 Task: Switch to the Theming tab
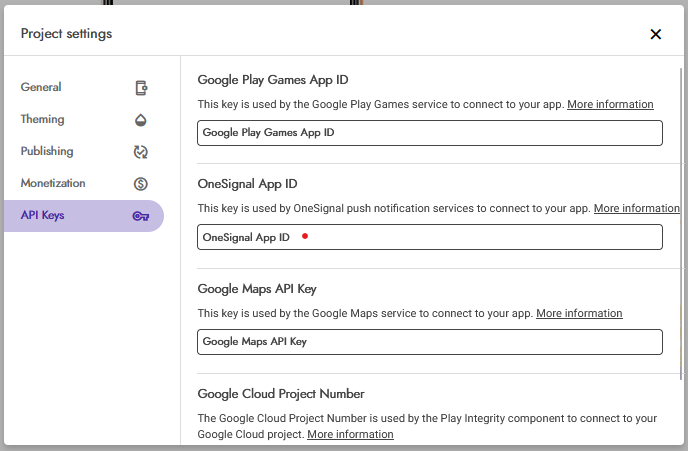pyautogui.click(x=42, y=120)
